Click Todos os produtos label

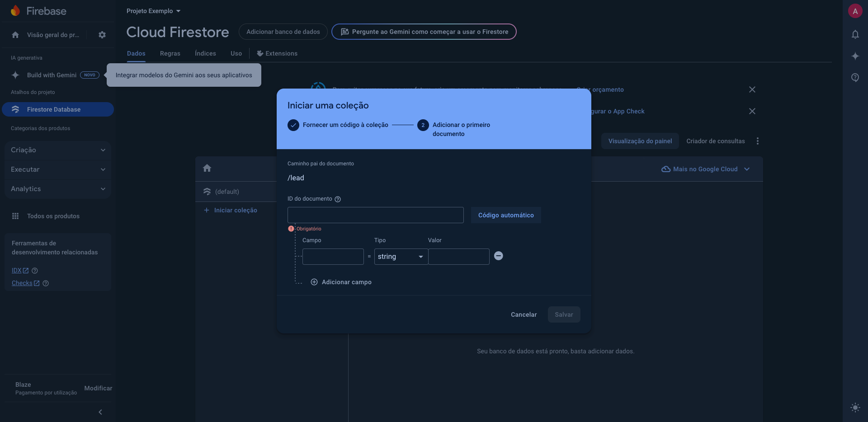[53, 216]
